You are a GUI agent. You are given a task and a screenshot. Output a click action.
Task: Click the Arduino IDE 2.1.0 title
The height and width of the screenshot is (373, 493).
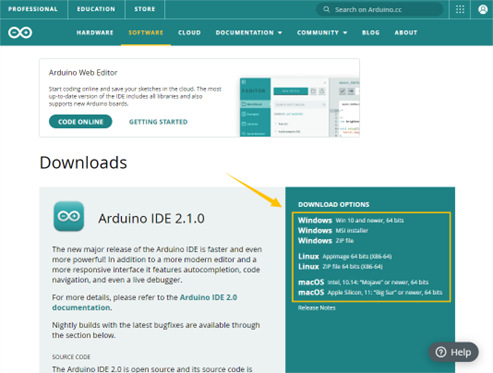point(151,218)
